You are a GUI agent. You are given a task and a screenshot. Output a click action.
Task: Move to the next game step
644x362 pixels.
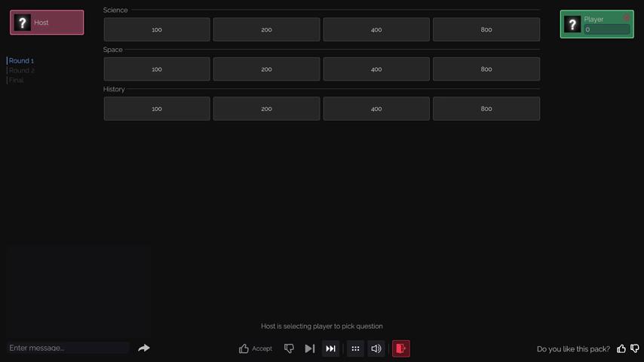(x=310, y=348)
